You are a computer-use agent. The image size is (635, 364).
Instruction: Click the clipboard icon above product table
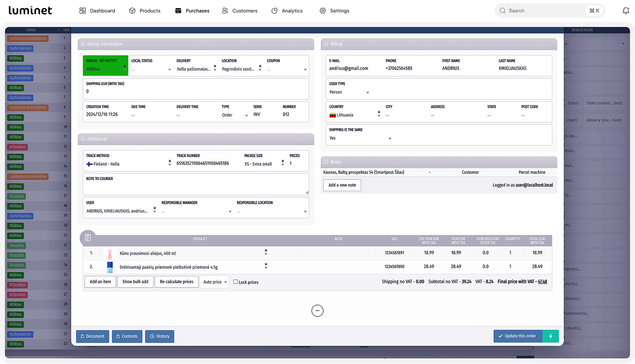pyautogui.click(x=88, y=237)
